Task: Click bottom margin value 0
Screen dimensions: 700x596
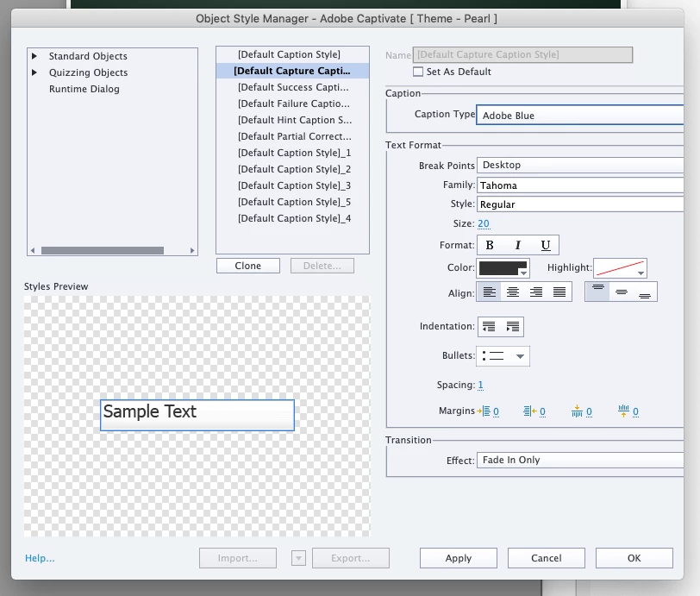Action: pos(635,411)
